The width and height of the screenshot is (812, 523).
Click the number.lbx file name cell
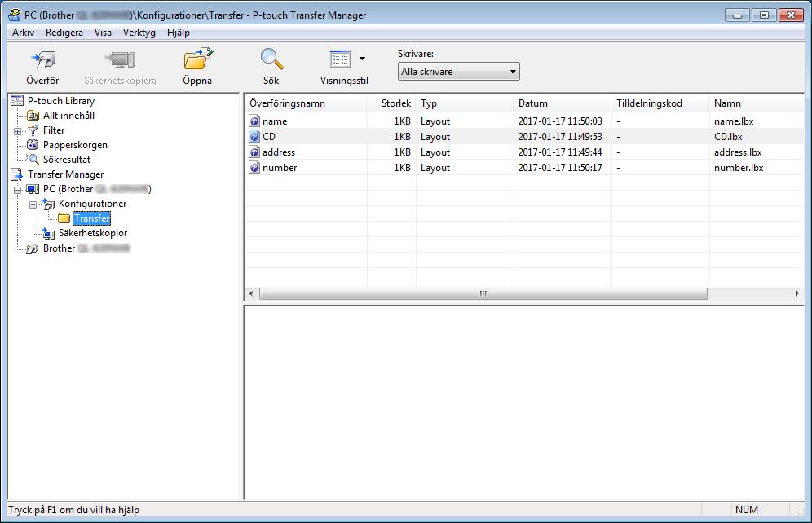coord(739,168)
